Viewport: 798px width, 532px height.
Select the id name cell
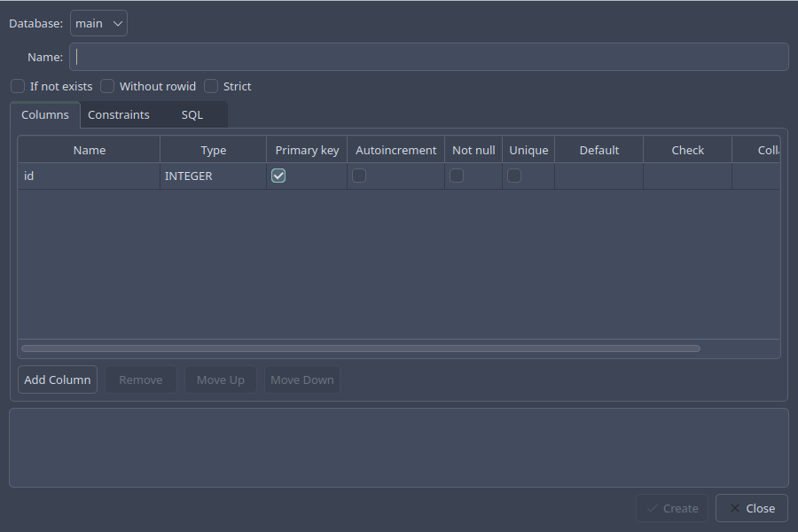tap(89, 176)
